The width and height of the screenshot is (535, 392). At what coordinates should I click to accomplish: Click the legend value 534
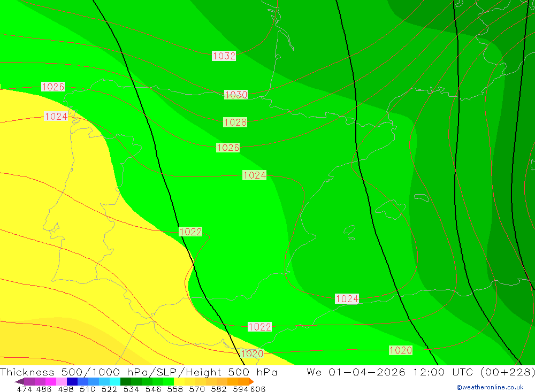pyautogui.click(x=131, y=389)
